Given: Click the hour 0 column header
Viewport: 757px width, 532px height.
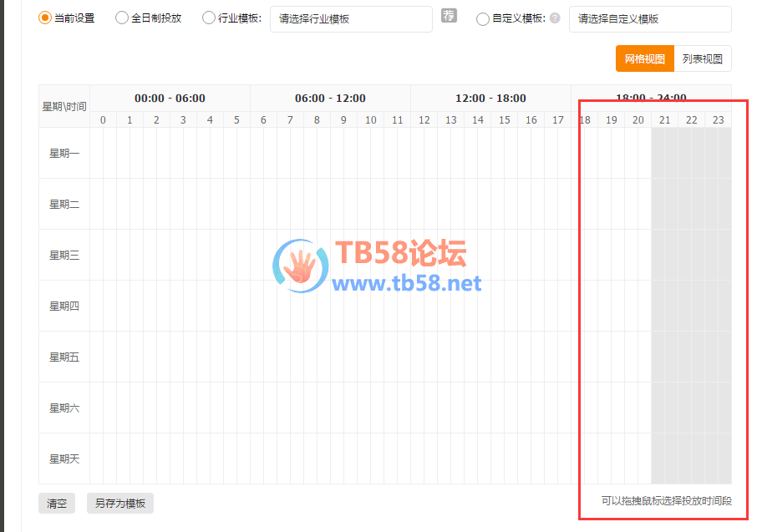Looking at the screenshot, I should 103,120.
